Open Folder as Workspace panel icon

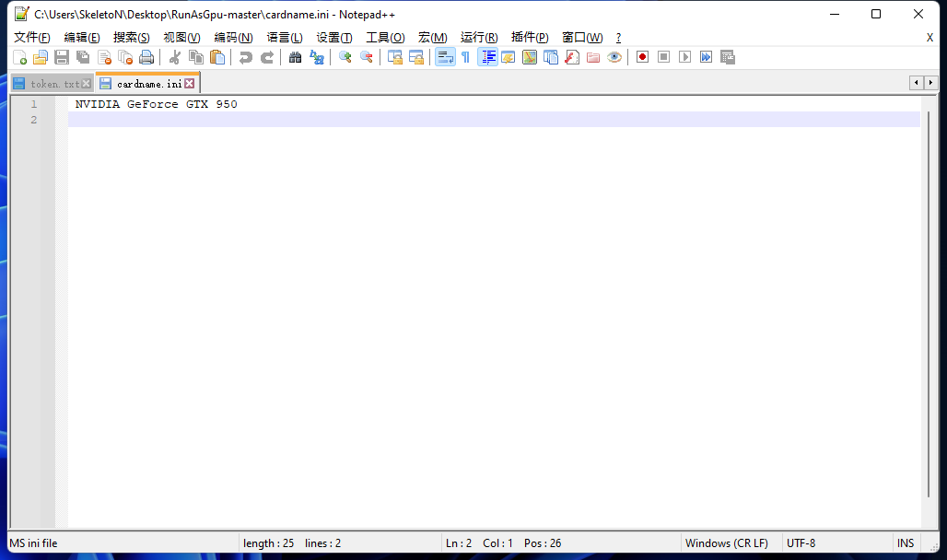[593, 57]
